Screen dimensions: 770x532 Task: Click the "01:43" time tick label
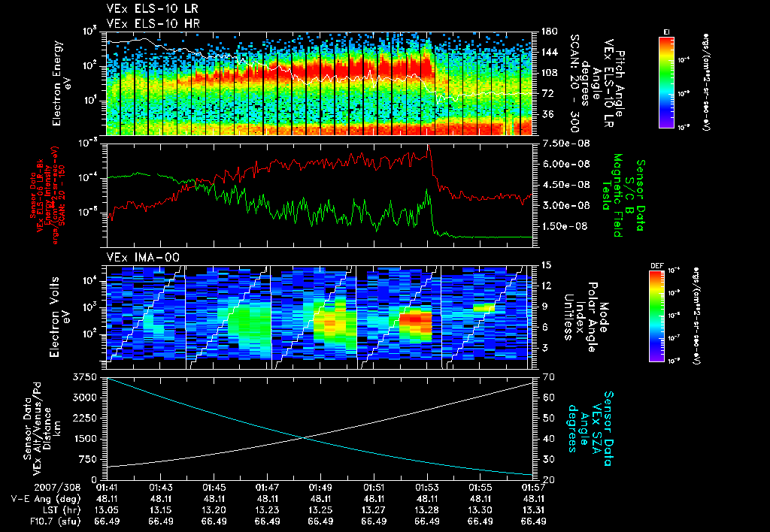[x=161, y=488]
